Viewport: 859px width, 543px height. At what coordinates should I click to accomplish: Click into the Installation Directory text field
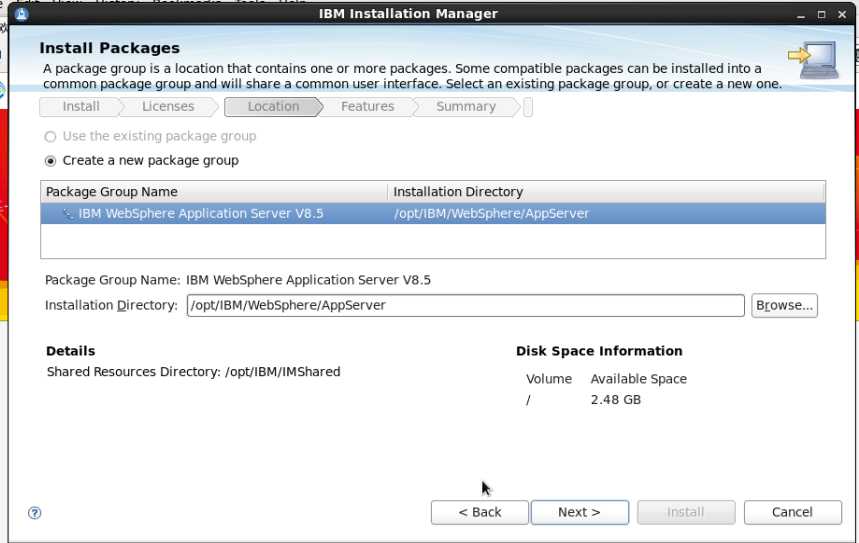[465, 306]
